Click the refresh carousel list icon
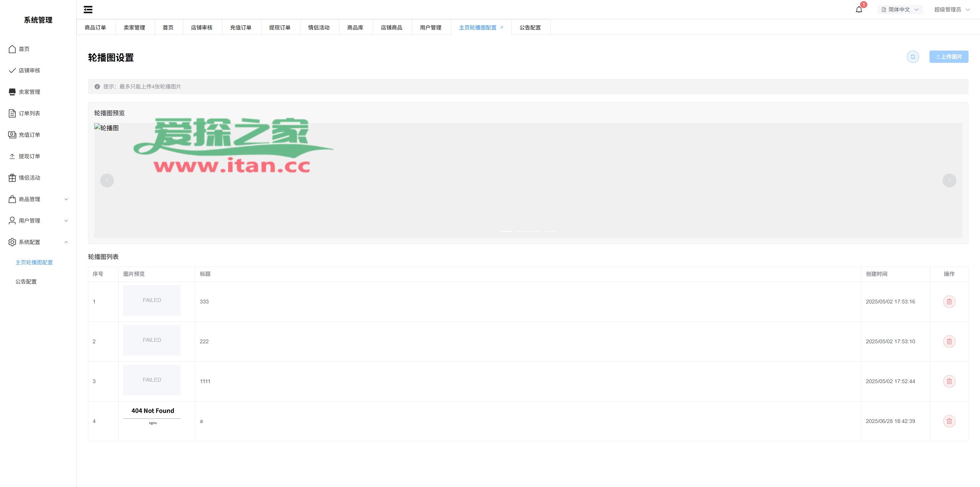 (913, 57)
